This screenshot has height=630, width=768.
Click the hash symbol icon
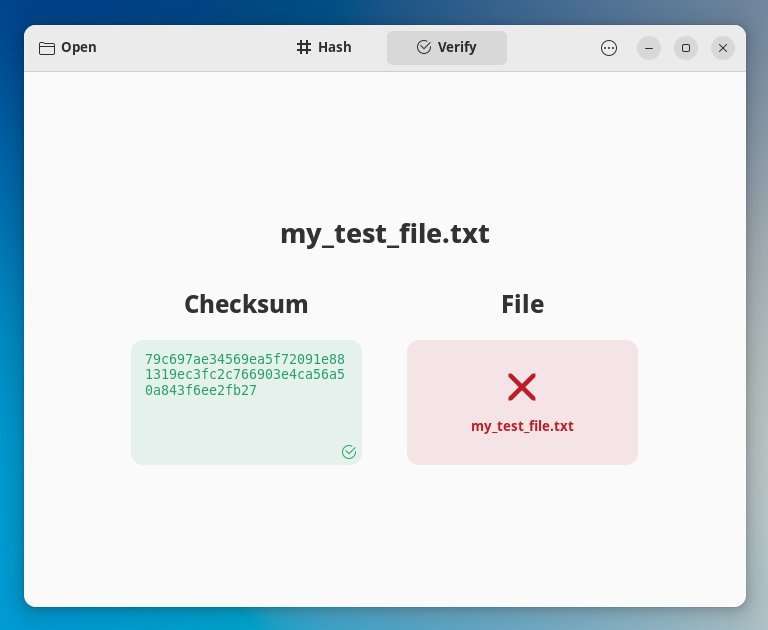[304, 47]
